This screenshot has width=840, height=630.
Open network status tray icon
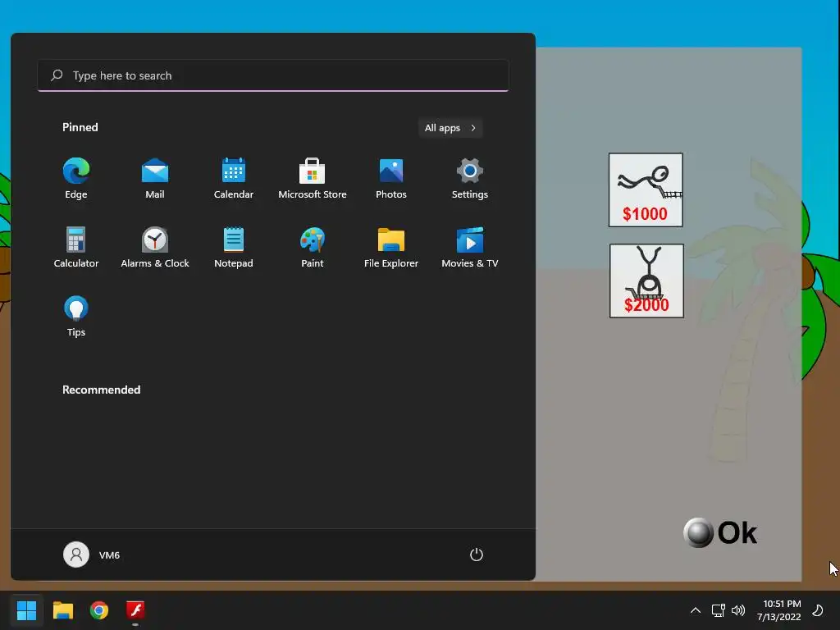[718, 609]
